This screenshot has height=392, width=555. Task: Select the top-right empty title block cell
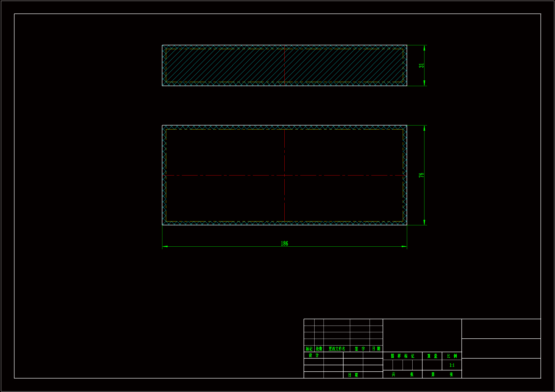(x=501, y=329)
